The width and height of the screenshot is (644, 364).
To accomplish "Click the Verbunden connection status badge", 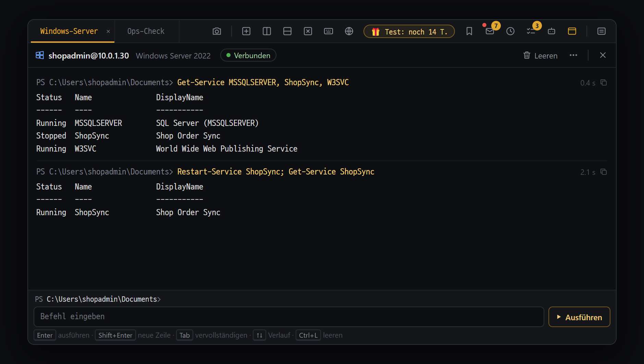I will pos(248,55).
